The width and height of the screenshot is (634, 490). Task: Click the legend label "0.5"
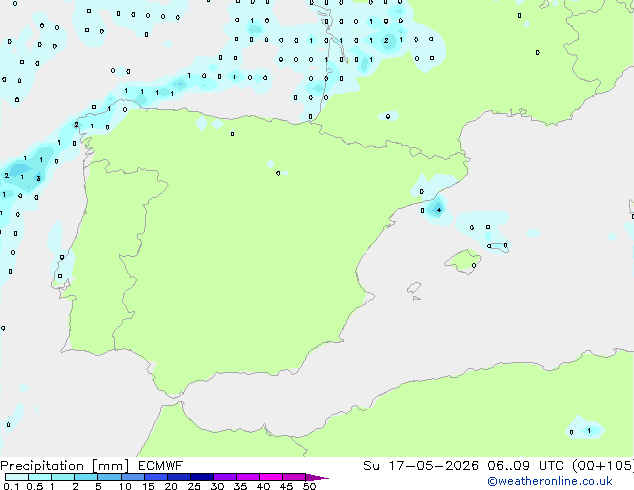click(x=34, y=486)
